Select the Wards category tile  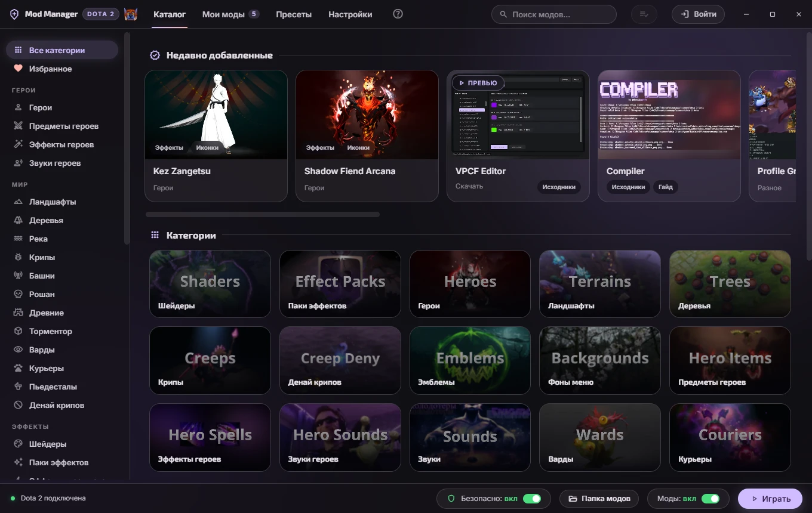[600, 437]
